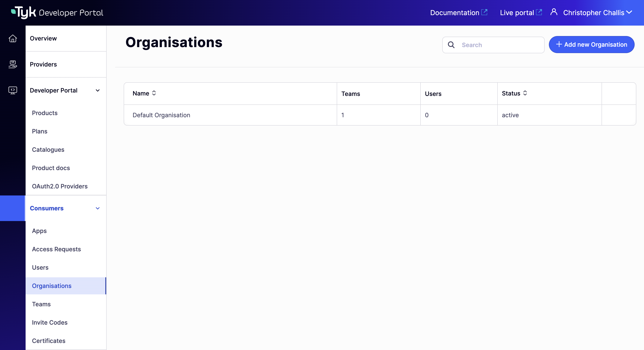Click the Status column header text

(511, 93)
